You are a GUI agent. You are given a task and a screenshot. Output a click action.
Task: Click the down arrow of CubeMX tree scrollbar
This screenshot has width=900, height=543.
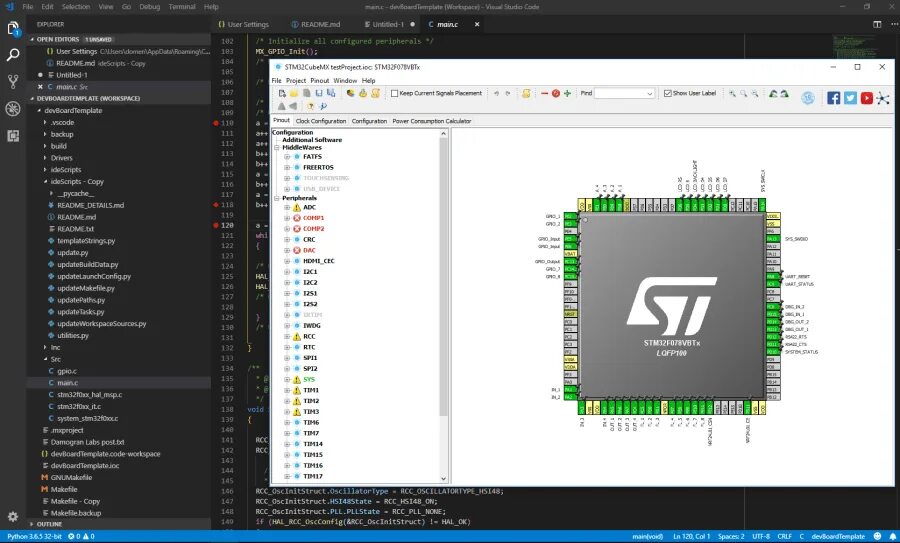point(443,478)
